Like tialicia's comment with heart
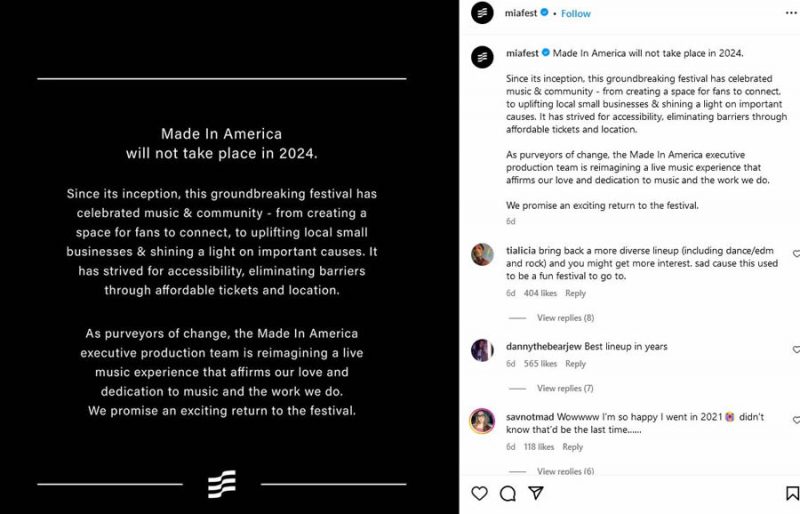 pos(796,254)
